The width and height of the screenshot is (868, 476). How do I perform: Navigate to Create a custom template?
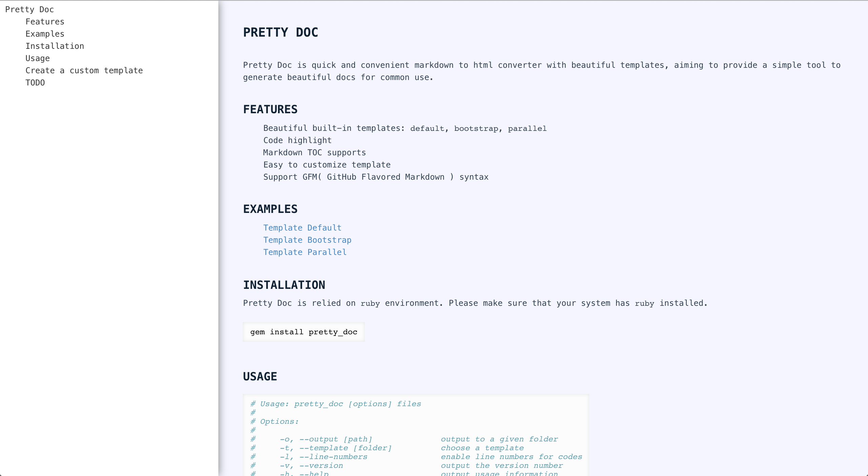[x=84, y=70]
